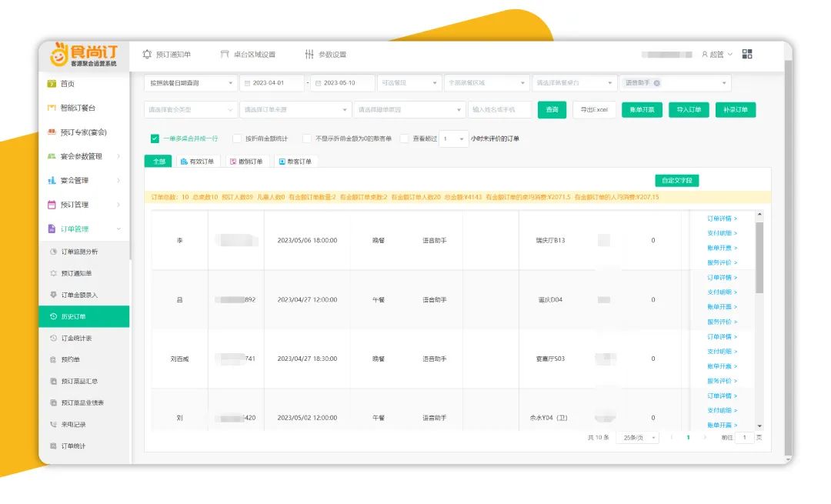Open 桌台区域设置 in the top navigation
The height and width of the screenshot is (504, 831).
[248, 54]
